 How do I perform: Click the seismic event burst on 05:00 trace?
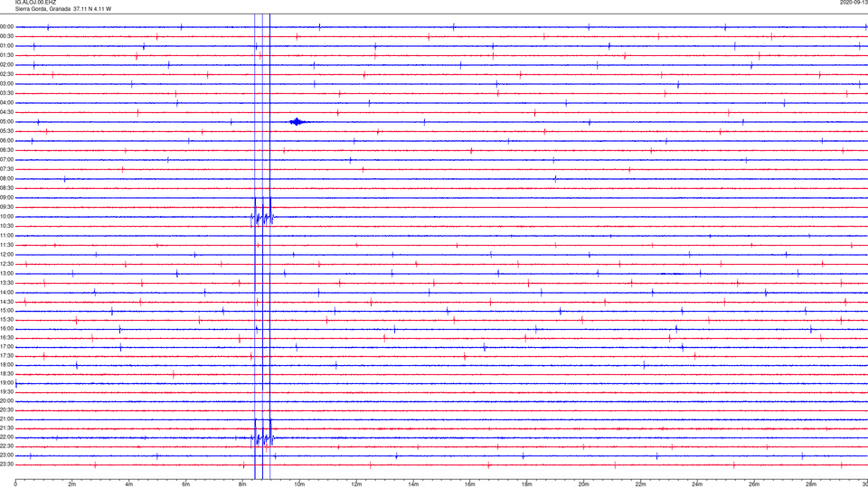pyautogui.click(x=297, y=122)
